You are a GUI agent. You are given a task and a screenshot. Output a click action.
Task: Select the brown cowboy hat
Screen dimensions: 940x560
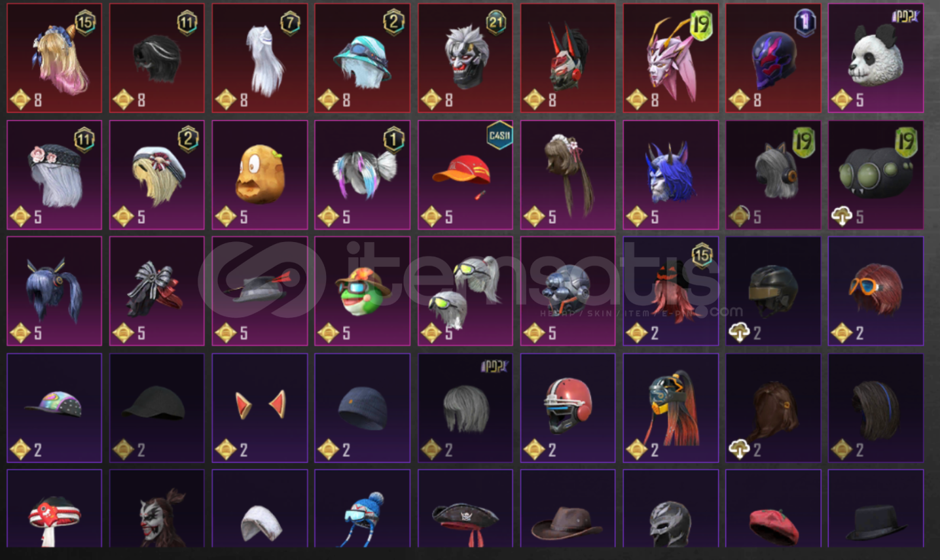(568, 508)
